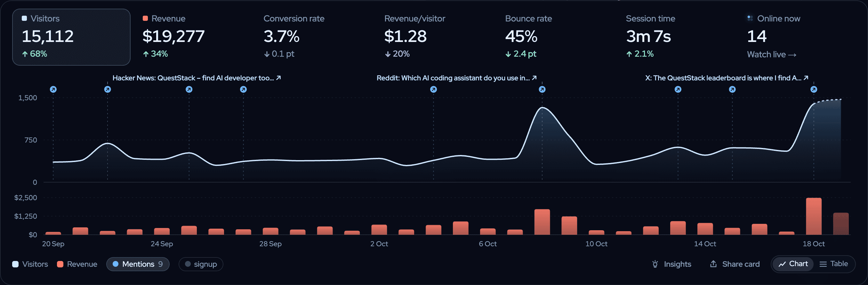The height and width of the screenshot is (285, 868).
Task: Click the 68% visitors increase indicator
Action: [x=35, y=53]
